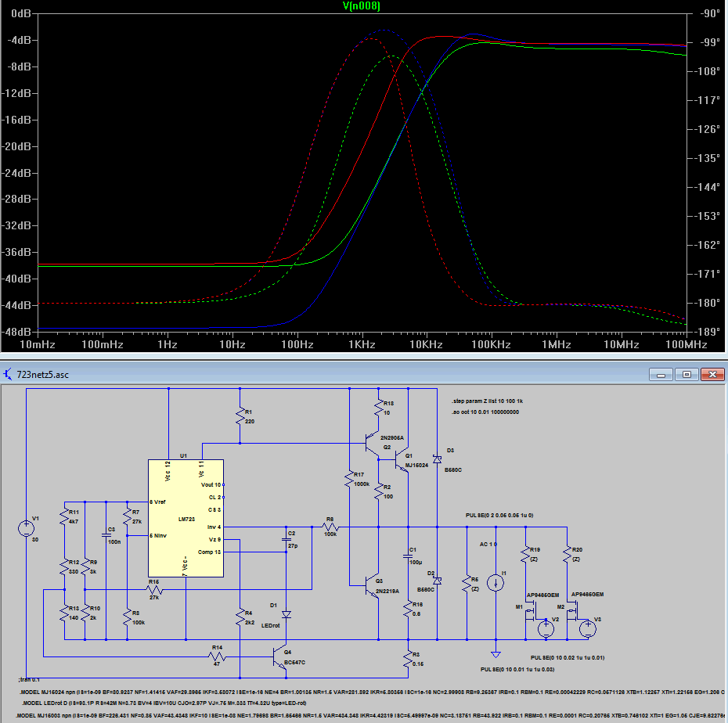Select capacitor C3 100n symbol

(106, 535)
